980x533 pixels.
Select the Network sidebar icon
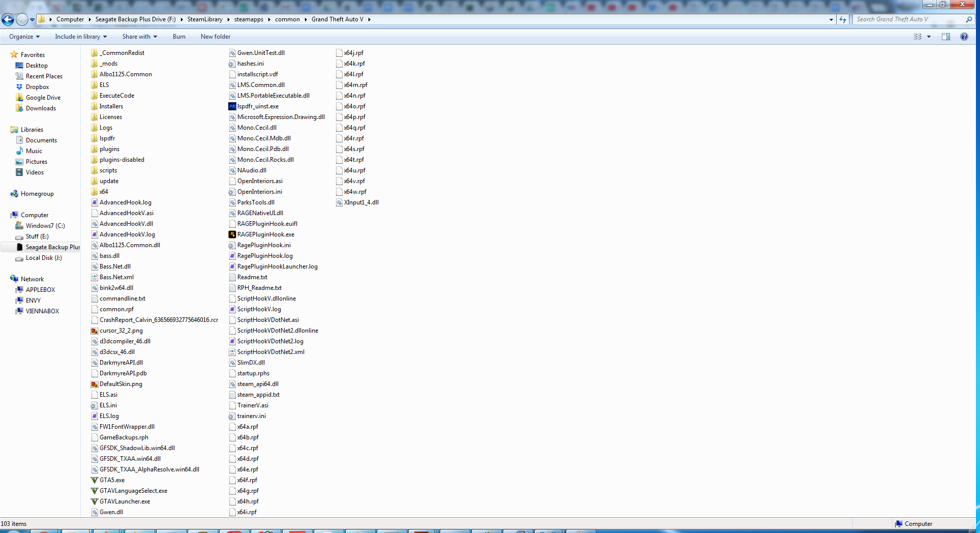14,279
